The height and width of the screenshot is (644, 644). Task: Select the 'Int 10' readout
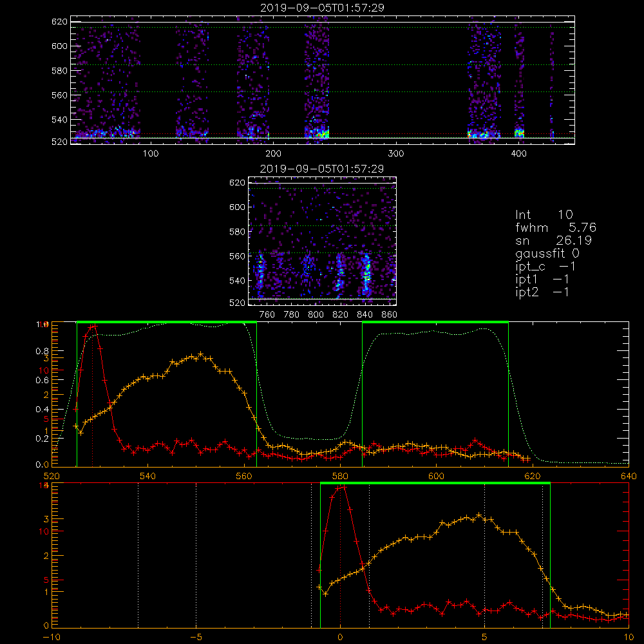click(x=544, y=215)
